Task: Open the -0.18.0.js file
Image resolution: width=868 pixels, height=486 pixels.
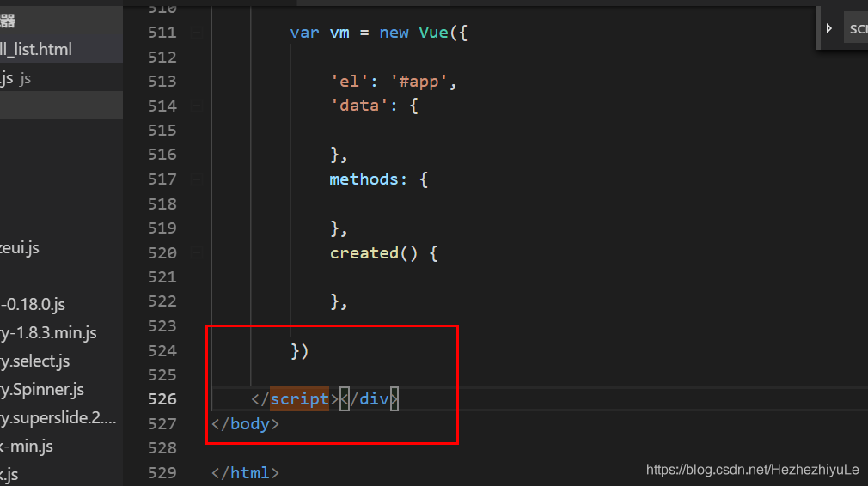Action: coord(33,304)
